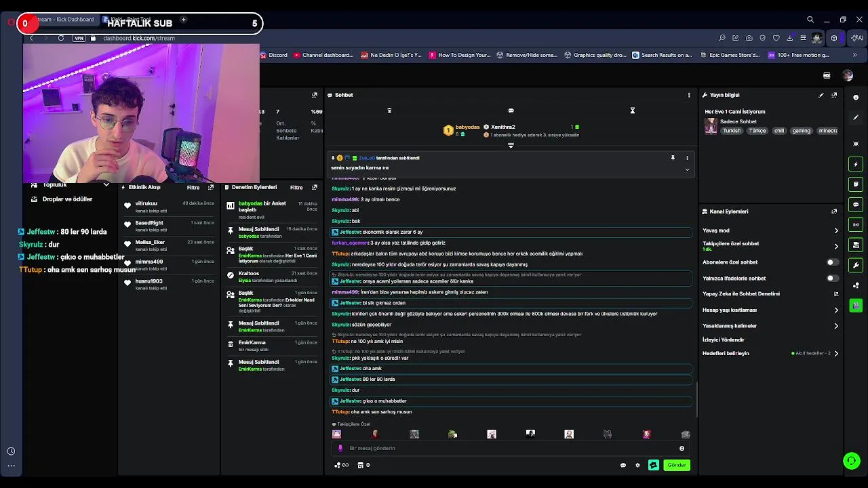Click the wrench sidebar icon

(856, 265)
